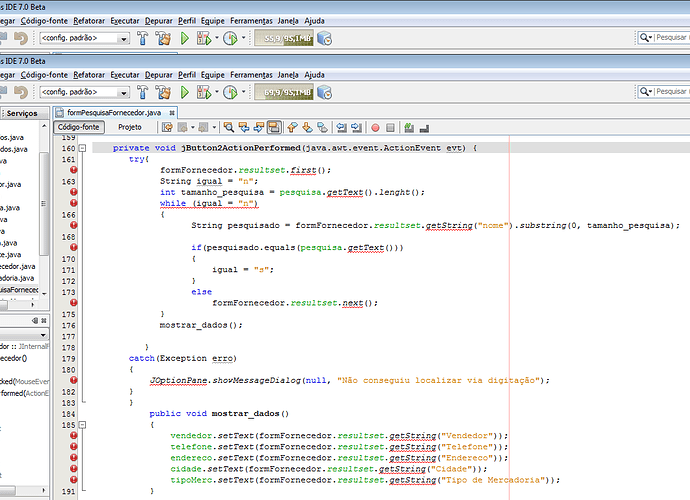Viewport: 690px width, 500px height.
Task: Click Undo arrow in front window toolbar
Action: click(x=20, y=92)
